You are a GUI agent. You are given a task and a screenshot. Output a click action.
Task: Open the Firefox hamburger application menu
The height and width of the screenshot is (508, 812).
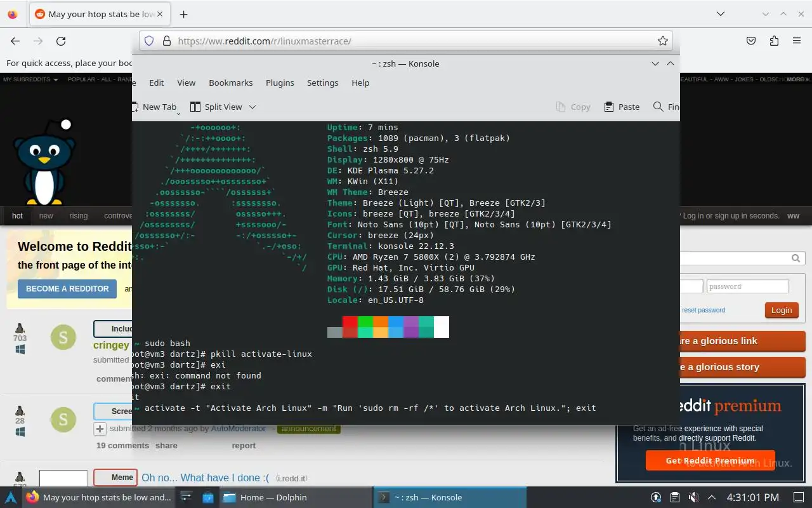coord(797,41)
